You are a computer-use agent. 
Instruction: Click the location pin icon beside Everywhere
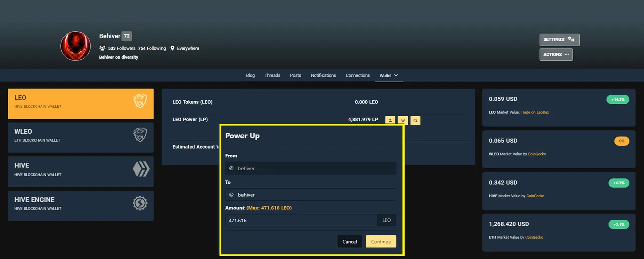[172, 48]
